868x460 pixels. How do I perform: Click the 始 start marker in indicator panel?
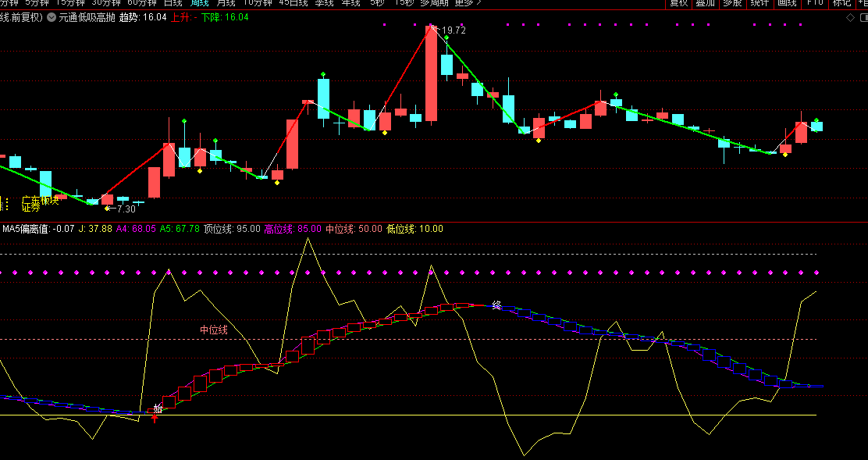[158, 408]
